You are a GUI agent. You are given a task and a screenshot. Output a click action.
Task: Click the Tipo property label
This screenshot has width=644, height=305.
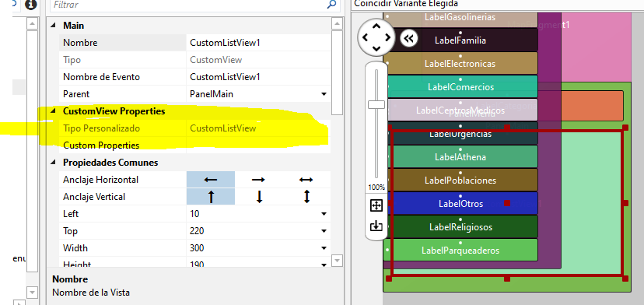(72, 60)
